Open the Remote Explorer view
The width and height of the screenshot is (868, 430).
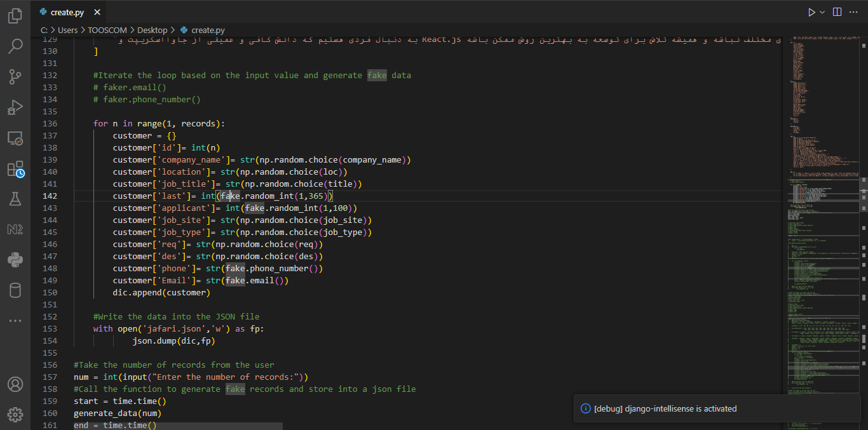click(x=15, y=137)
